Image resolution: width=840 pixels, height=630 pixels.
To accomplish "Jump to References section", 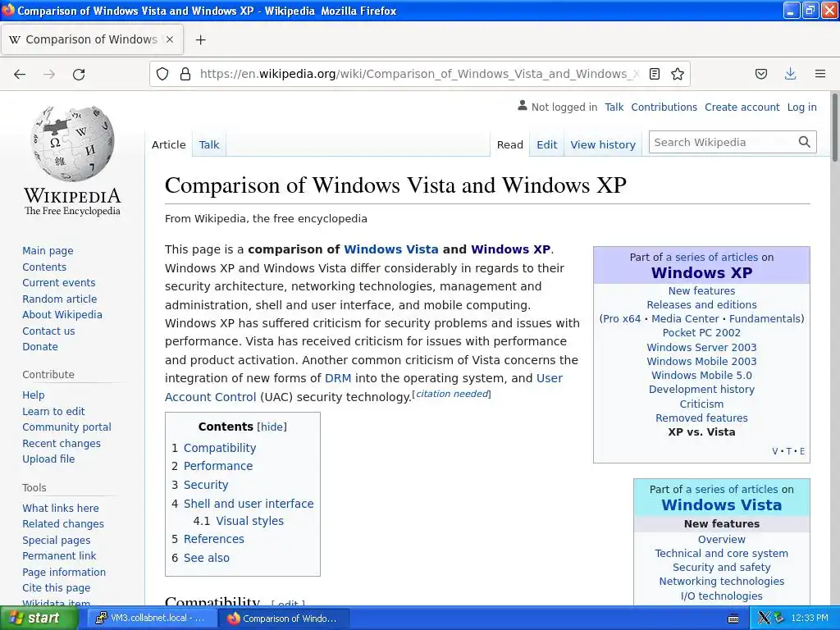I will [214, 539].
